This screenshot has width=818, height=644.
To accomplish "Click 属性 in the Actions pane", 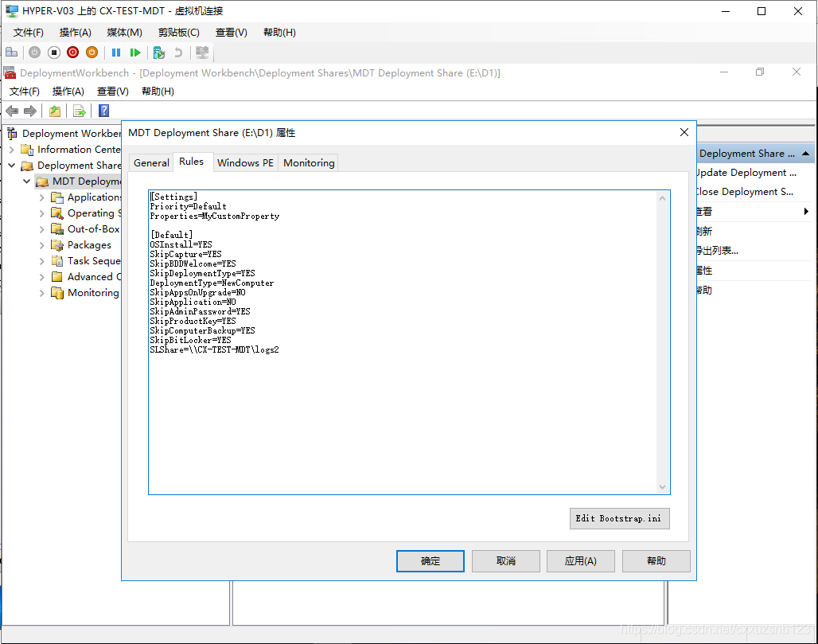I will click(x=705, y=271).
